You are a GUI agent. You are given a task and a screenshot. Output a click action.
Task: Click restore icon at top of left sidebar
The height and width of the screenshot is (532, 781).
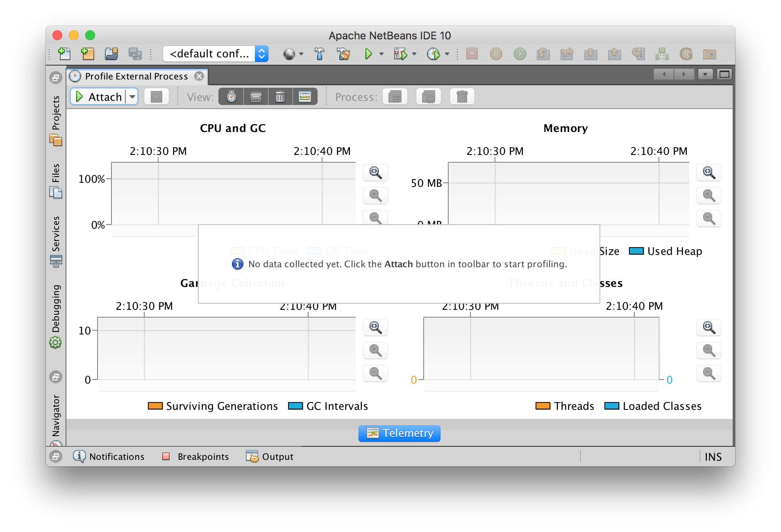[56, 77]
